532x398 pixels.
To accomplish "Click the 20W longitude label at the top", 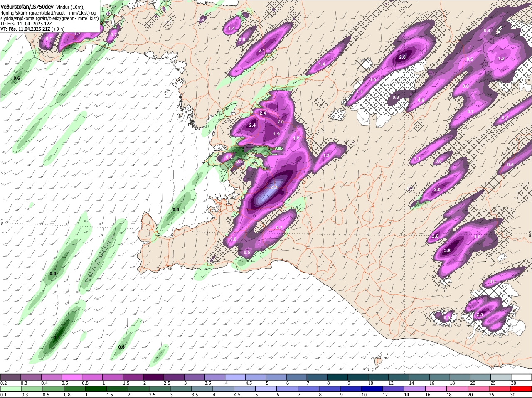I will point(405,2).
